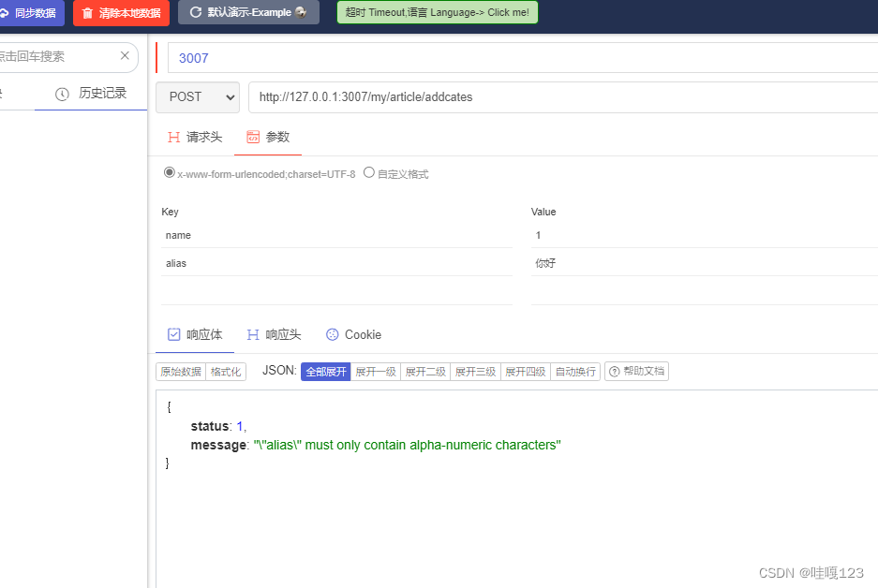Screen dimensions: 878x588
Task: Click 全部展开 to fully expand the JSON
Action: tap(326, 371)
